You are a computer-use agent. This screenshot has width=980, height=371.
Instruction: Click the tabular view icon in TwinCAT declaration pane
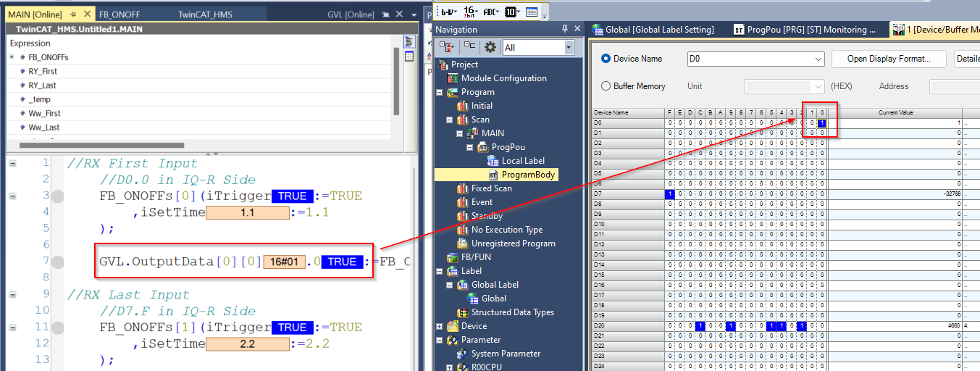[x=409, y=56]
